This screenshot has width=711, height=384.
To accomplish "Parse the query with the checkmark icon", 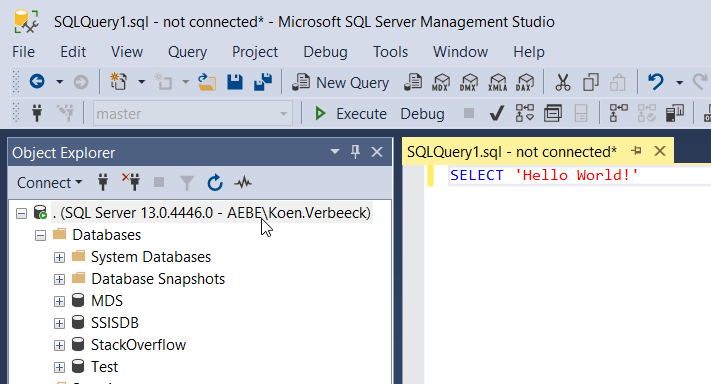I will 497,113.
